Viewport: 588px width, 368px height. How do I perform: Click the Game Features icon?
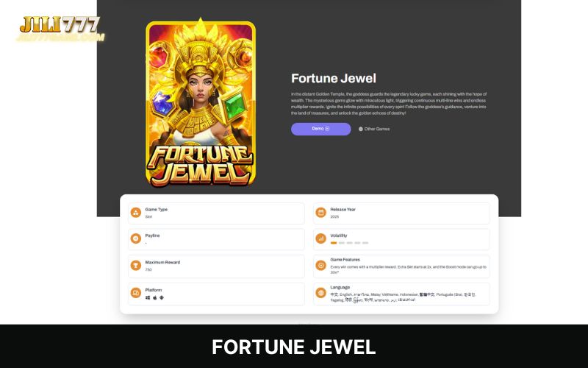pos(320,266)
